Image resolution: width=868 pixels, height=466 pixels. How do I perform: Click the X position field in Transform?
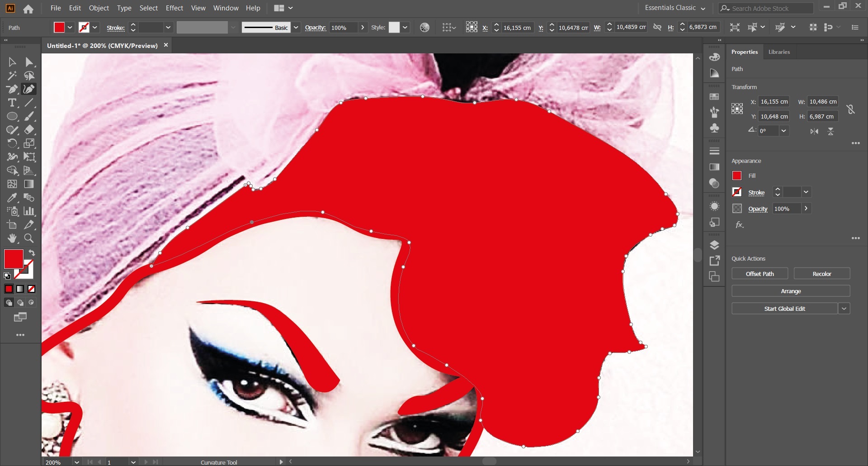click(x=774, y=102)
